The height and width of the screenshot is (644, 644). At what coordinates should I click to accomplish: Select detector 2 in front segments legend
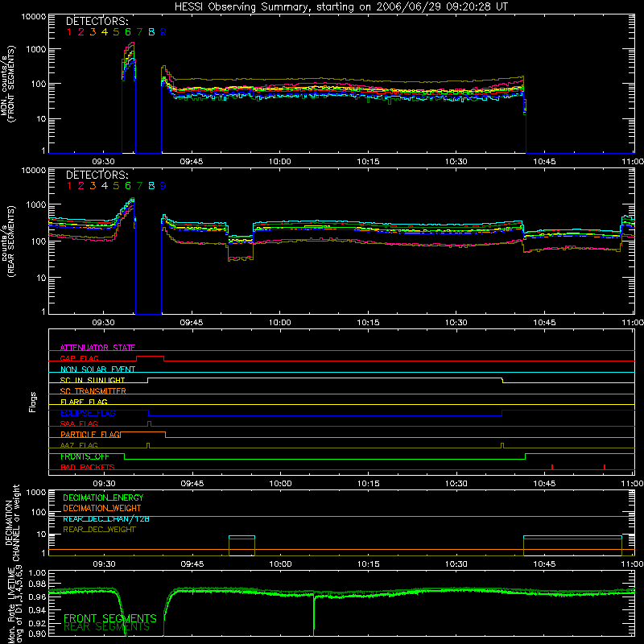[81, 32]
